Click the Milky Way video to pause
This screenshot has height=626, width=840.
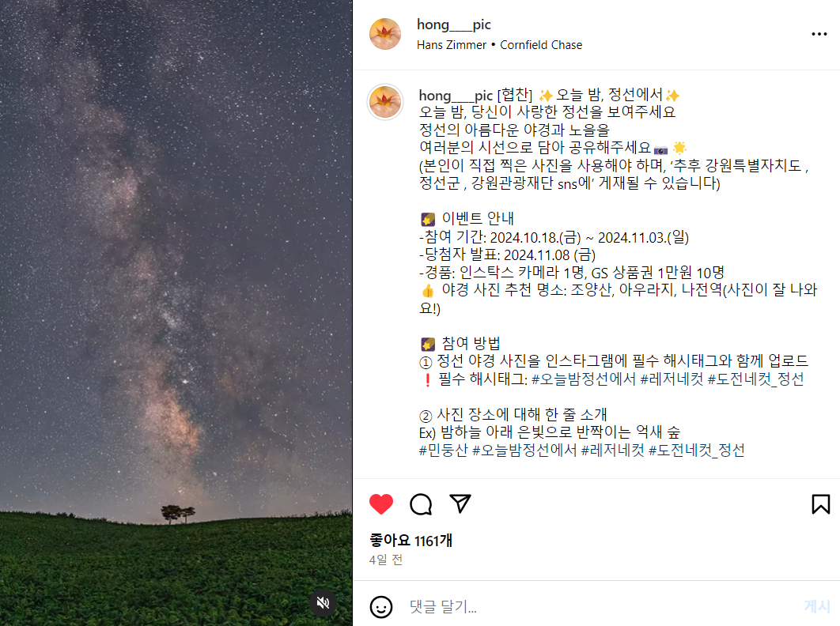[176, 313]
